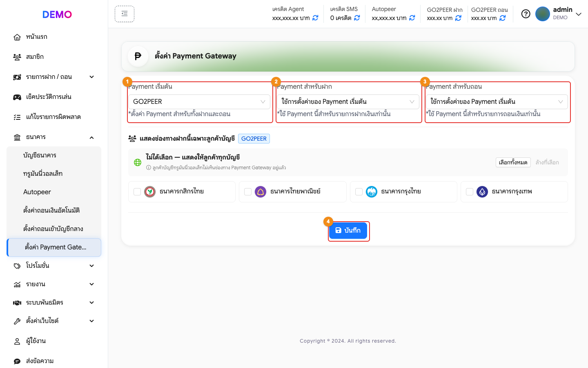Open the Payment เริ่มต้น dropdown

point(199,102)
